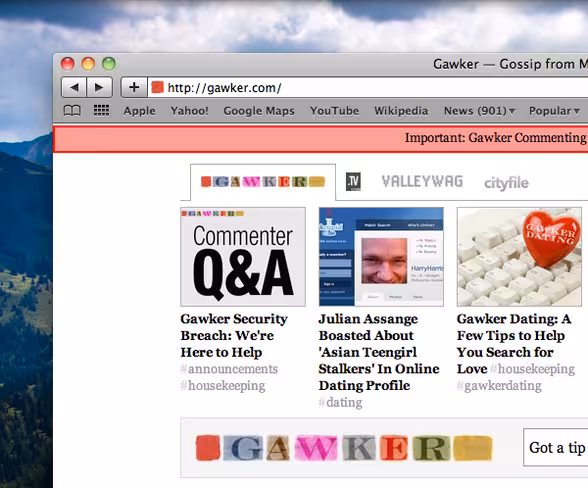Go forward with the right arrow button
This screenshot has width=588, height=488.
(99, 87)
